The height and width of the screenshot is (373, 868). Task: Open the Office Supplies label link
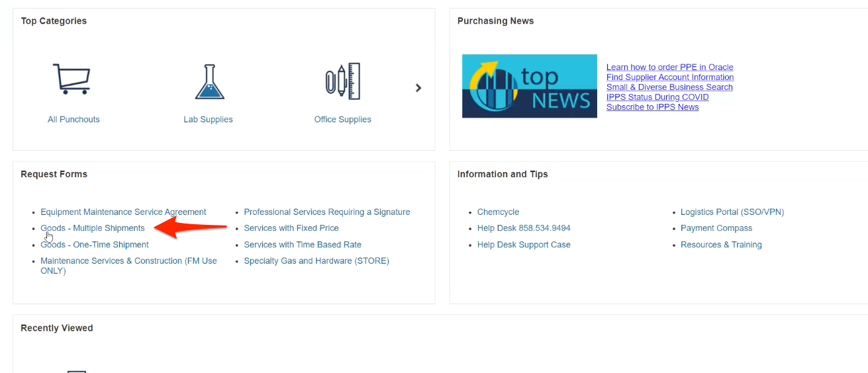(x=342, y=120)
